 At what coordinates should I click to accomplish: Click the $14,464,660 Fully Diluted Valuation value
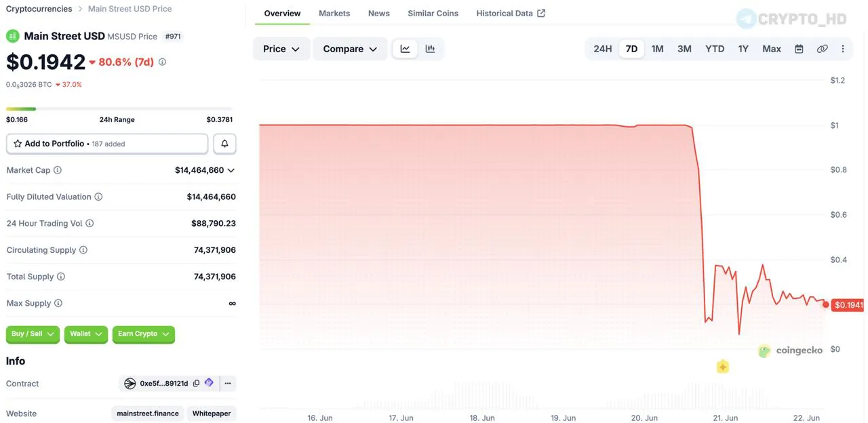pos(212,197)
